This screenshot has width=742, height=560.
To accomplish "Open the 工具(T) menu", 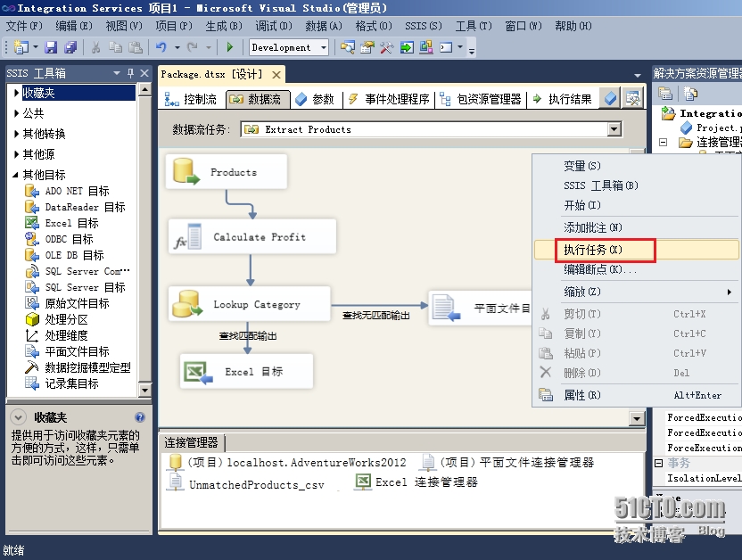I will tap(474, 26).
